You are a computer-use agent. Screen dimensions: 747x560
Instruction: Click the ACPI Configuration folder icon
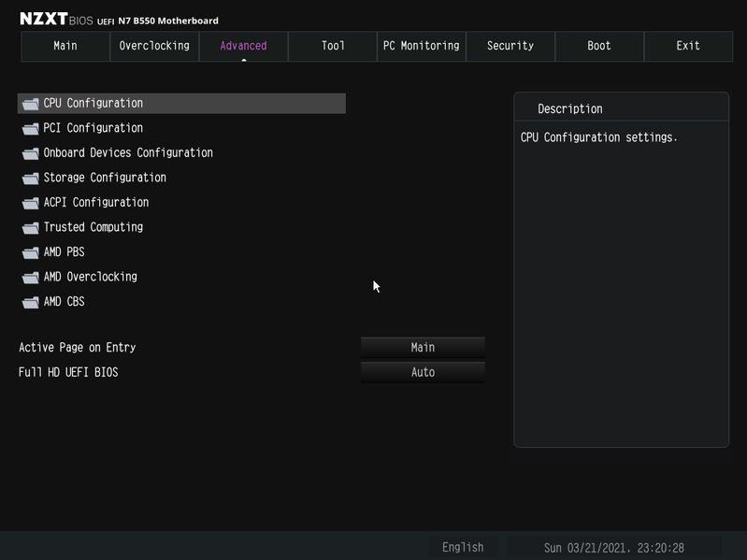tap(30, 203)
